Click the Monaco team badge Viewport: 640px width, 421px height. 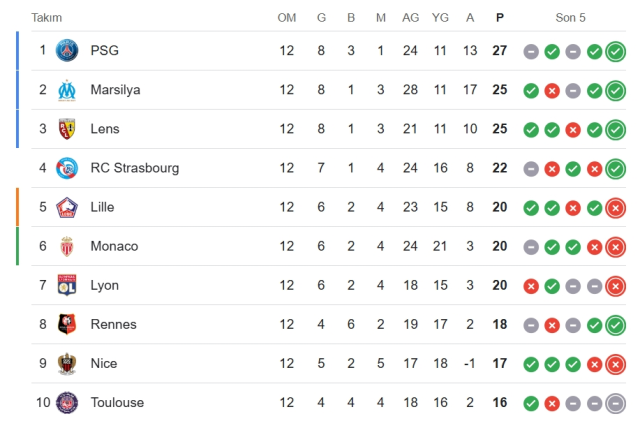(x=67, y=246)
